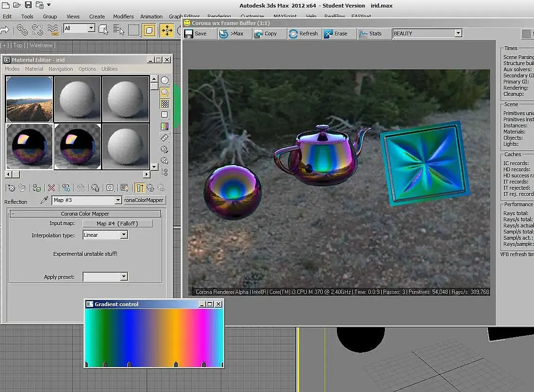Open the Select by Name tool
This screenshot has height=392, width=534.
pos(118,30)
